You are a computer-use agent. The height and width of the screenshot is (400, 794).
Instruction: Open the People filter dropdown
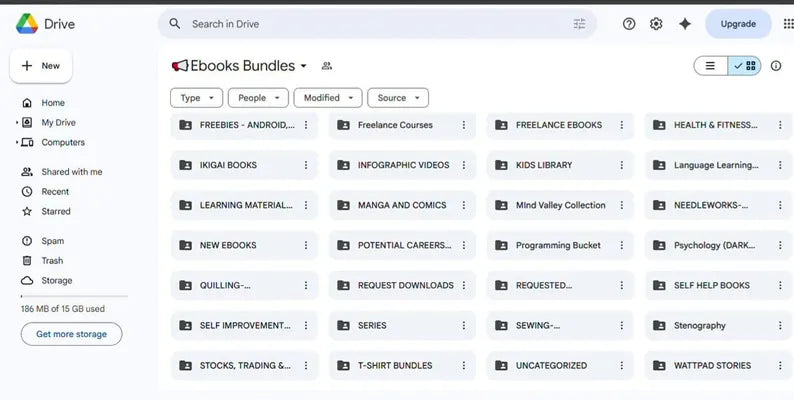click(x=258, y=98)
